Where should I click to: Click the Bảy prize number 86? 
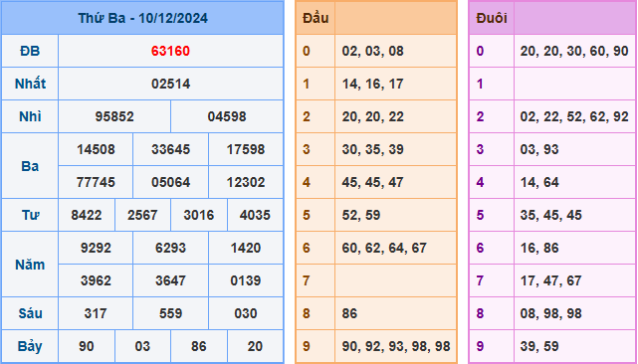[x=198, y=346]
